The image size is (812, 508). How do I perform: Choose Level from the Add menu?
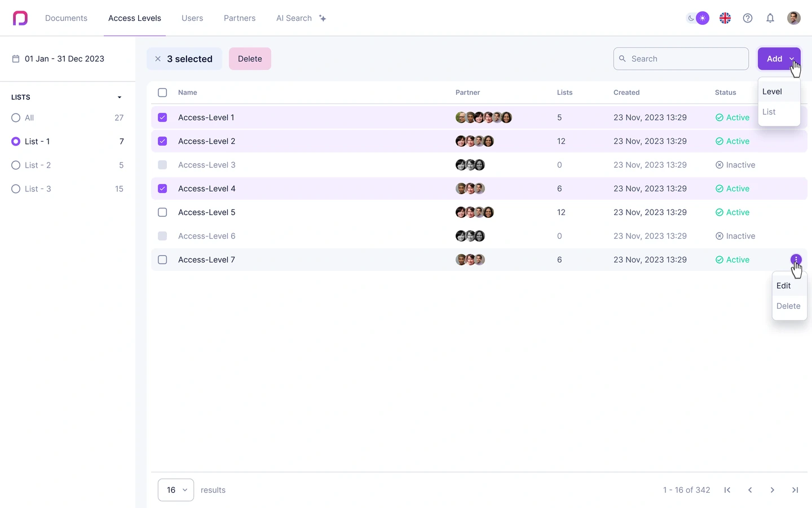pyautogui.click(x=779, y=91)
